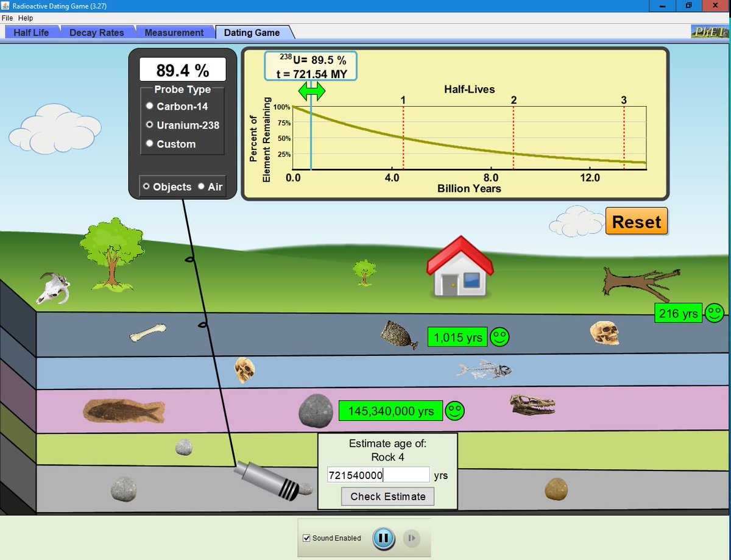Select the human skull in top layer
This screenshot has width=731, height=560.
(605, 333)
